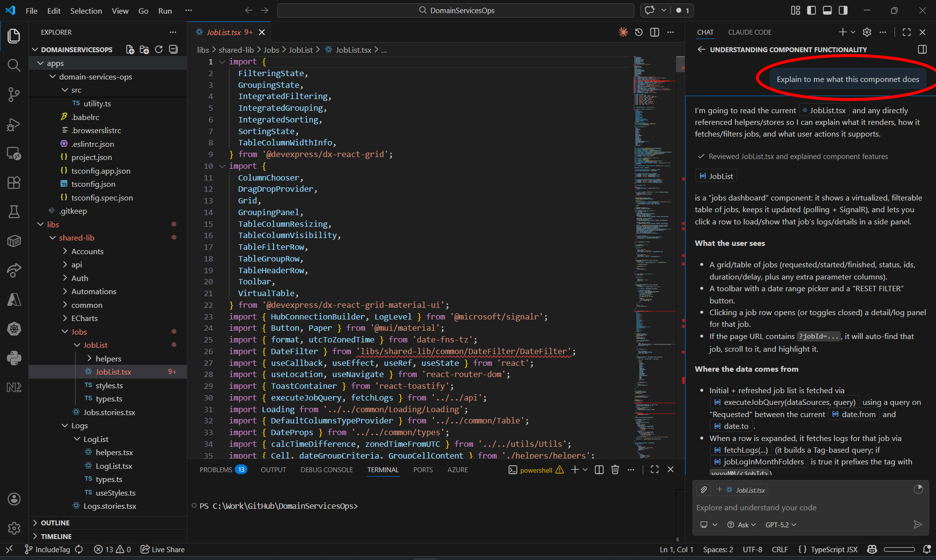Switch to DEBUG CONSOLE tab
936x560 pixels.
(x=326, y=469)
